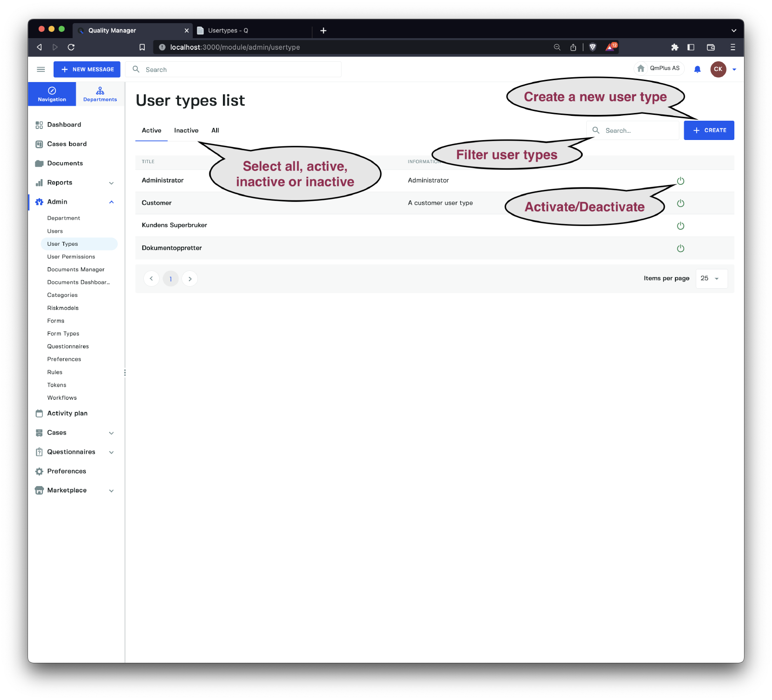Click the browser reload icon
This screenshot has width=772, height=700.
tap(71, 47)
